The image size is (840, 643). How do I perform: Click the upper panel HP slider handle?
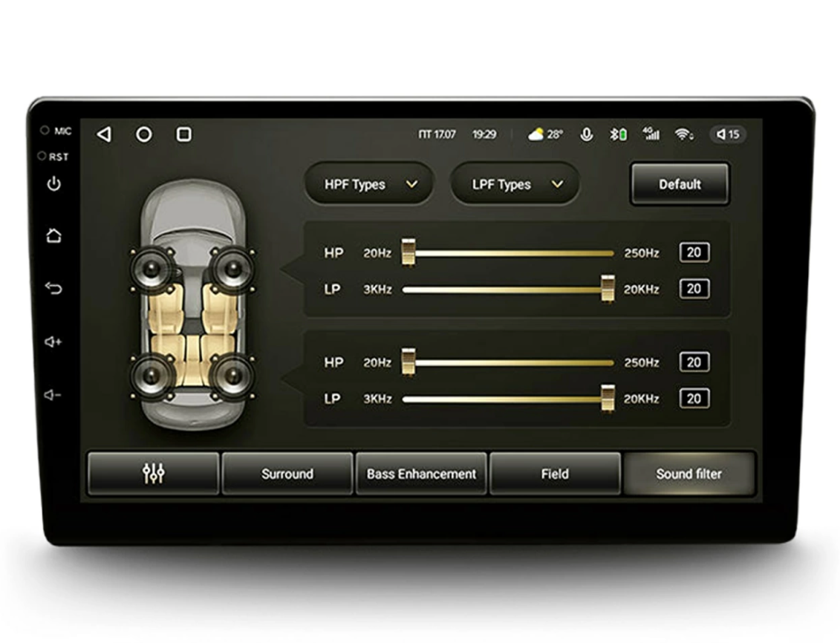point(408,252)
